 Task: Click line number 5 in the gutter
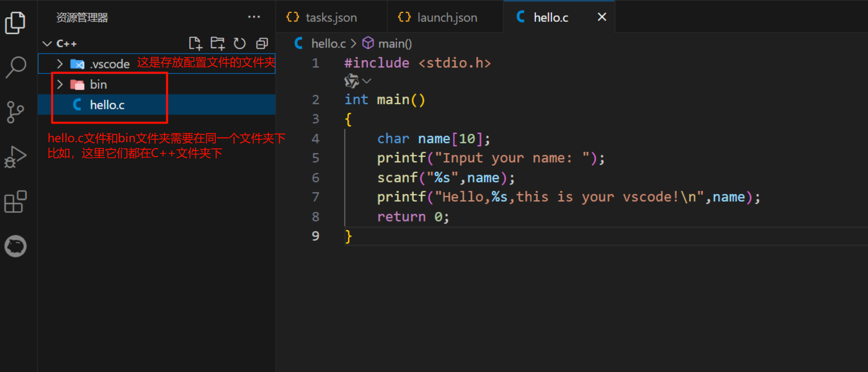(x=316, y=158)
